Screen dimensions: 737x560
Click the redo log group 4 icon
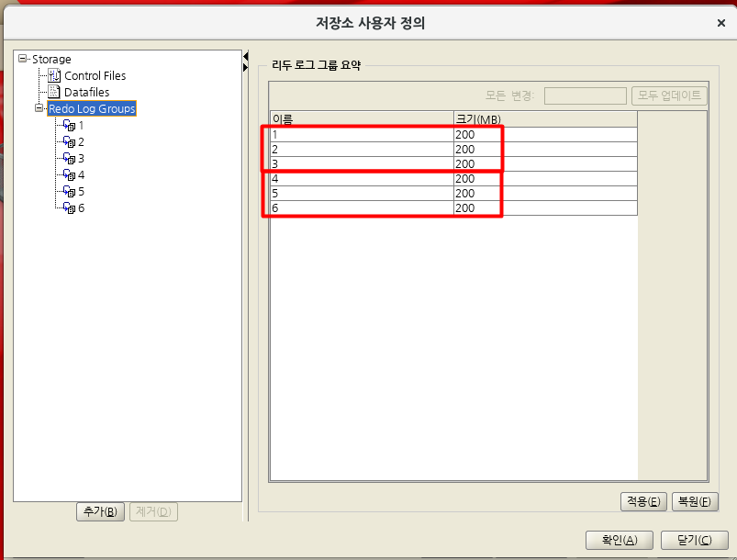point(69,174)
